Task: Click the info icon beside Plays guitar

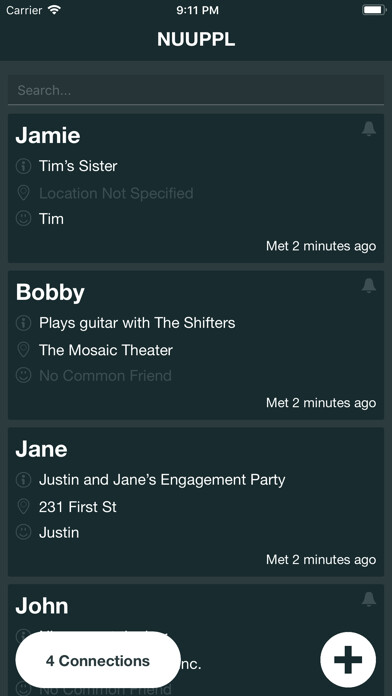Action: [24, 323]
